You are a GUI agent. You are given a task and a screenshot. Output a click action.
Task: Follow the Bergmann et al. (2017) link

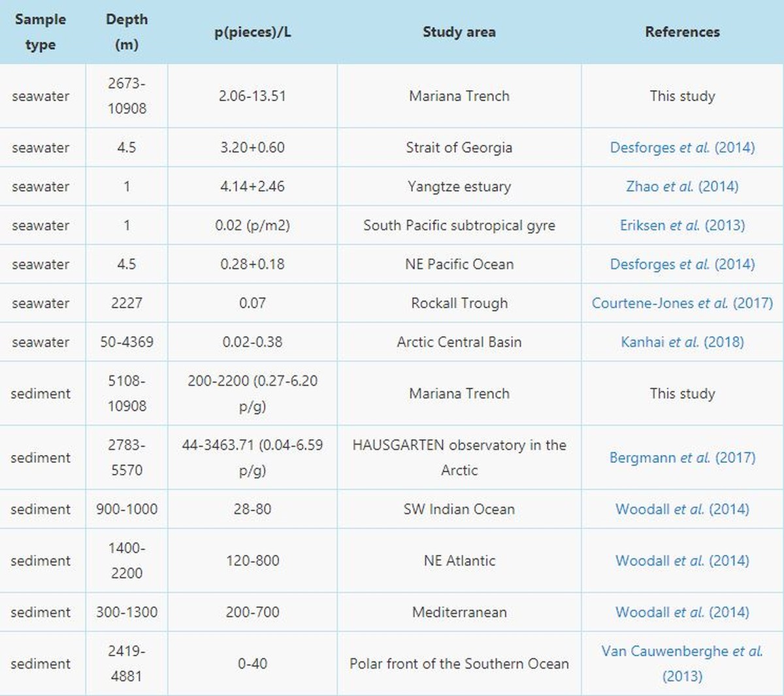(x=682, y=458)
